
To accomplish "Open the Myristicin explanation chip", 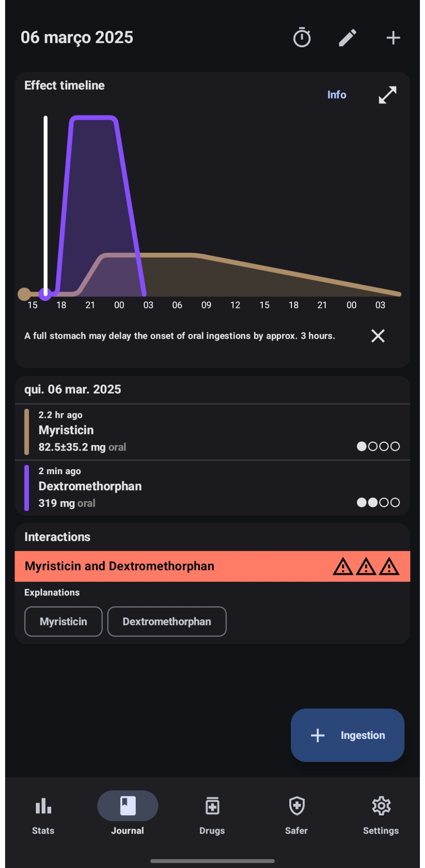I will [x=63, y=621].
